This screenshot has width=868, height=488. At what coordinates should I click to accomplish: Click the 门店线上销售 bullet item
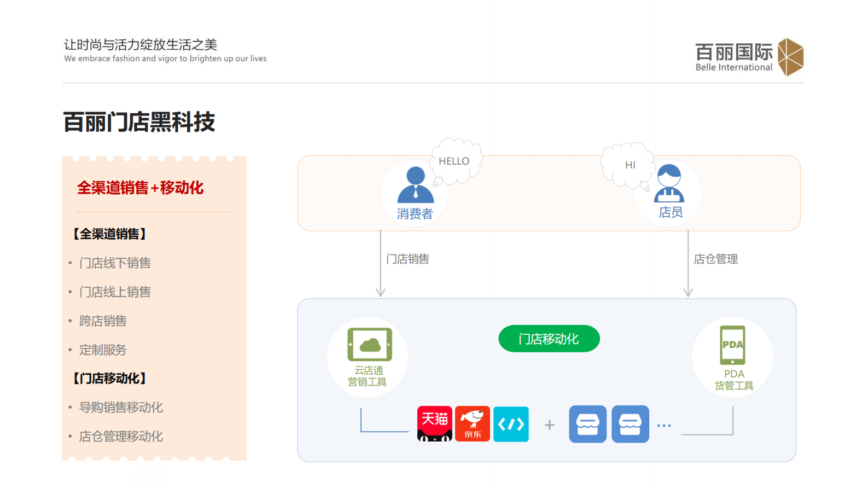click(115, 292)
